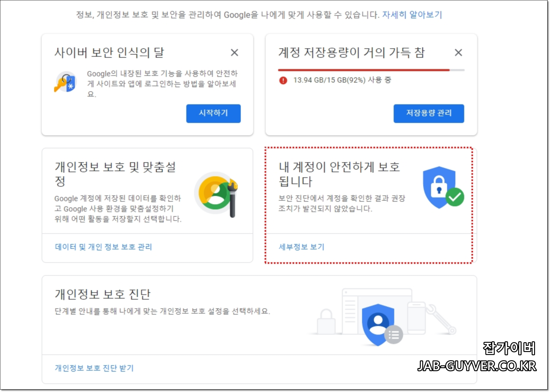Close the 계정 저장용량 notification card
The image size is (550, 392).
pos(458,53)
